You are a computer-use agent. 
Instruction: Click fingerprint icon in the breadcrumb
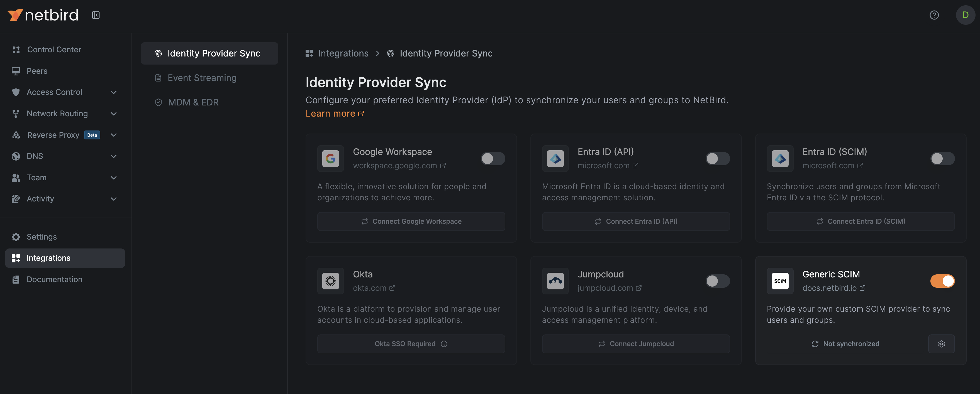pyautogui.click(x=390, y=54)
